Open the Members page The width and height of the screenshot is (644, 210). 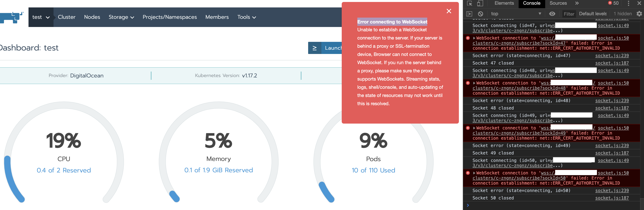coord(217,17)
